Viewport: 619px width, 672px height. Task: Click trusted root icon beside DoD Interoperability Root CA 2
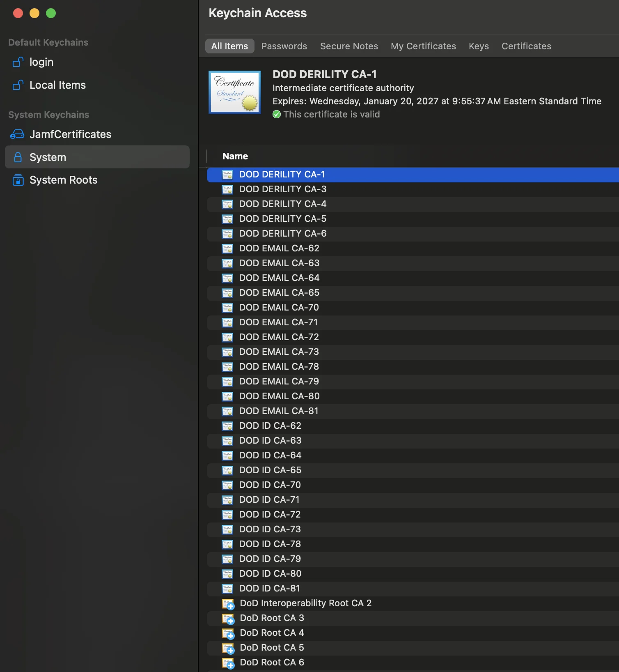pos(228,604)
